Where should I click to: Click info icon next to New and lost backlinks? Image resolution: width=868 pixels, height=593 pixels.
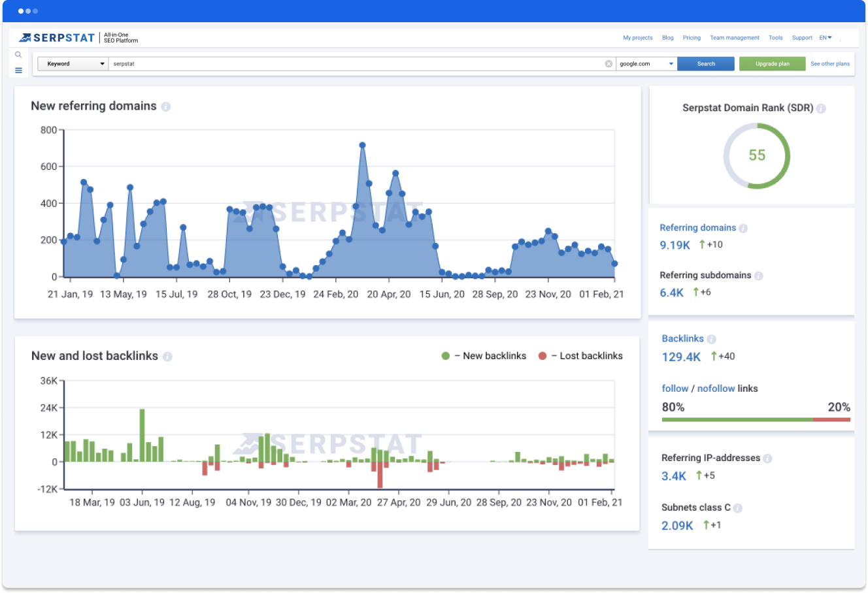[x=167, y=357]
